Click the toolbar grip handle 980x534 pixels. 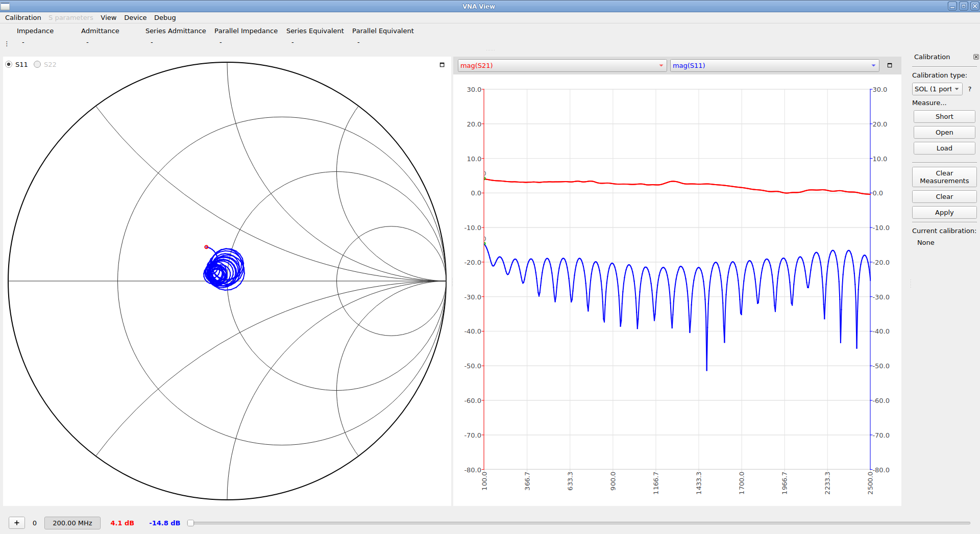[x=7, y=44]
